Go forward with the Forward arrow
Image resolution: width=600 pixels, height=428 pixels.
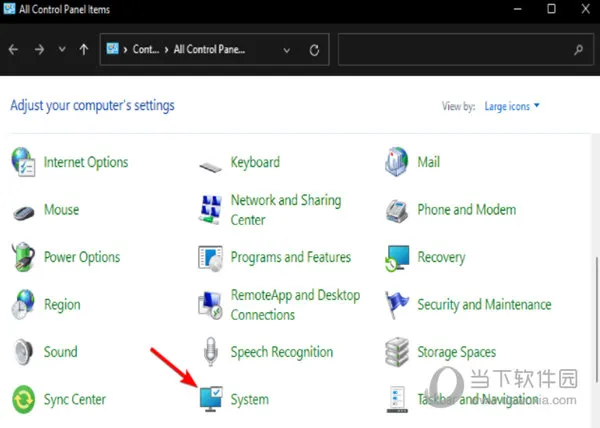(39, 49)
